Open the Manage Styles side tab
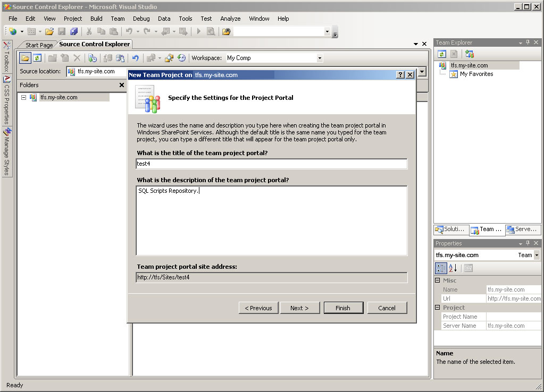Viewport: 544px width, 392px height. [x=6, y=152]
